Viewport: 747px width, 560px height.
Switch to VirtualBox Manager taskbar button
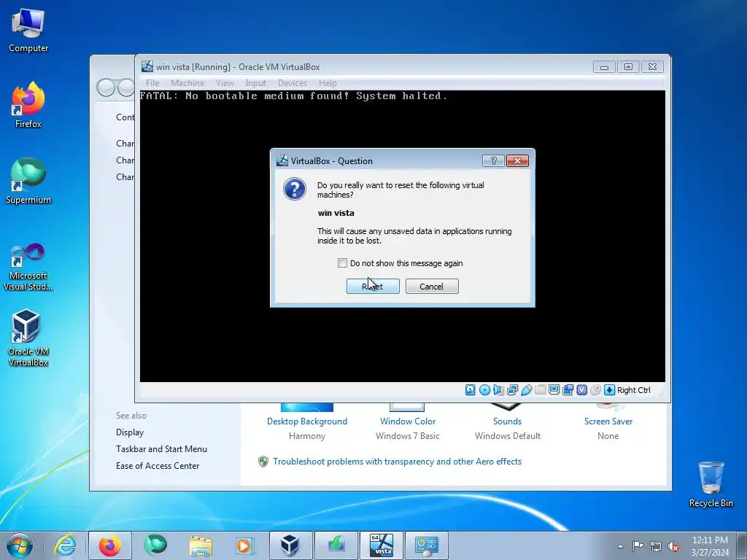pyautogui.click(x=290, y=545)
